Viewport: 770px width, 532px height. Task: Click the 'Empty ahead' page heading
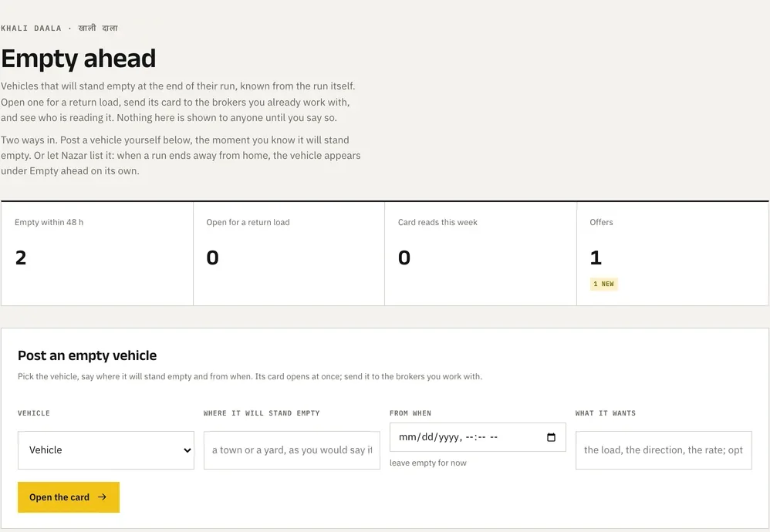79,59
